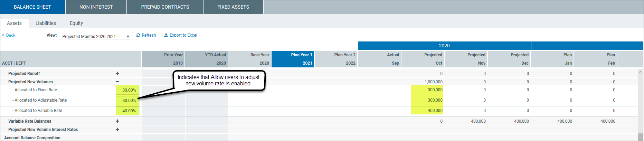
Task: Select the Fixed Assets tab
Action: [233, 7]
